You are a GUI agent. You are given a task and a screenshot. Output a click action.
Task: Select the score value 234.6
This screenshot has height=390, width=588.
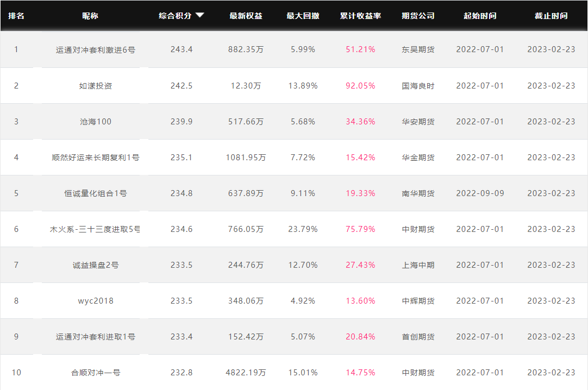coord(182,229)
